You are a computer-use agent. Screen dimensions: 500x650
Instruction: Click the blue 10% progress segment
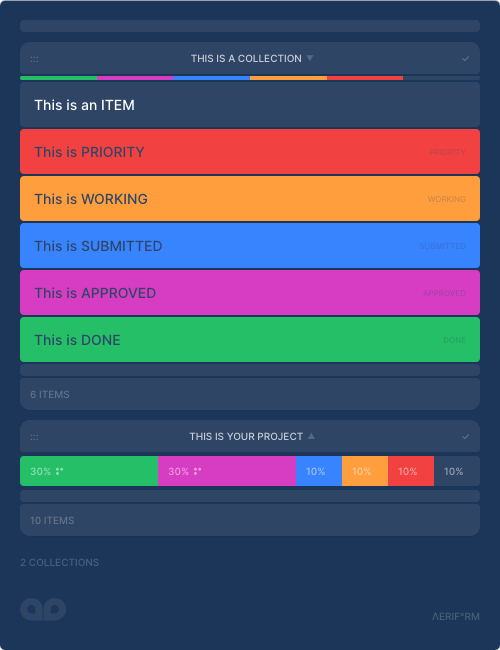point(319,471)
